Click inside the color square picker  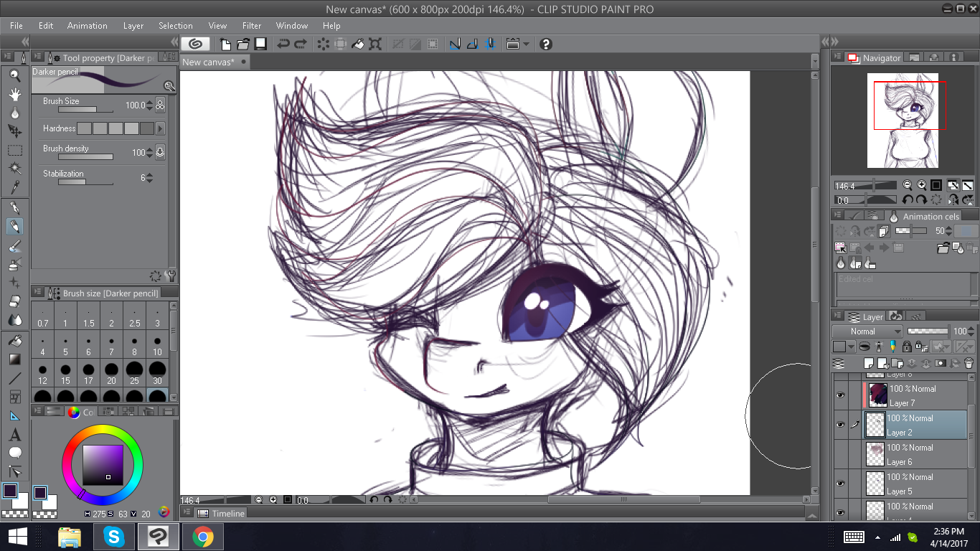tap(103, 465)
